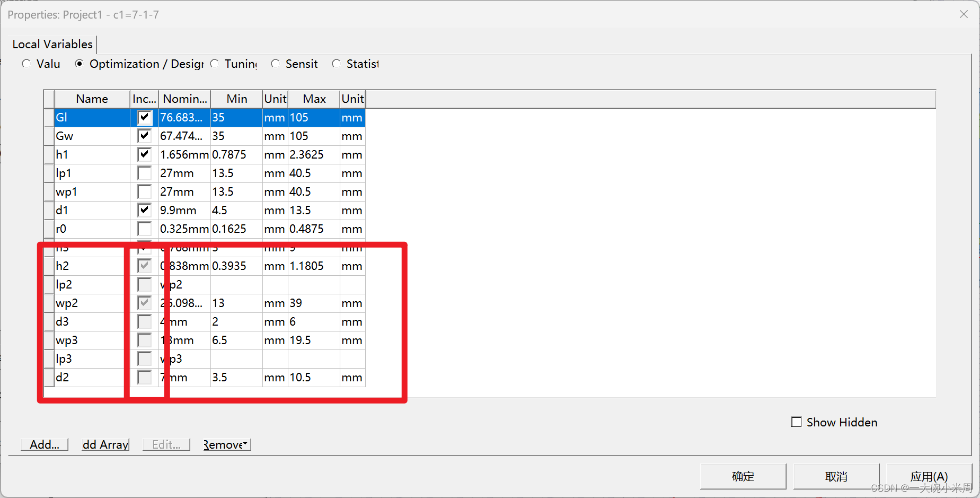Click the 应用(A) apply button
The height and width of the screenshot is (498, 980).
(929, 476)
